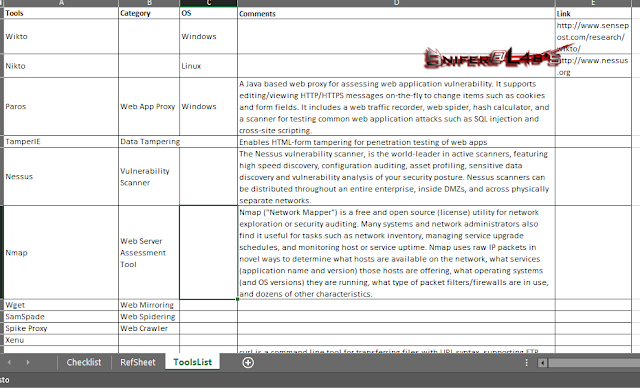Select column B header
Image resolution: width=640 pixels, height=388 pixels.
coord(149,3)
